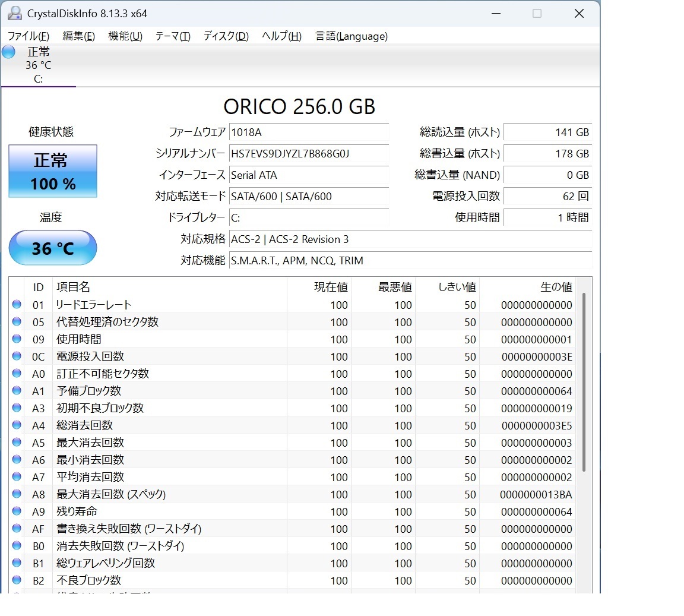Click the drive letter field showing C:
Screen dimensions: 684x616
tap(309, 218)
